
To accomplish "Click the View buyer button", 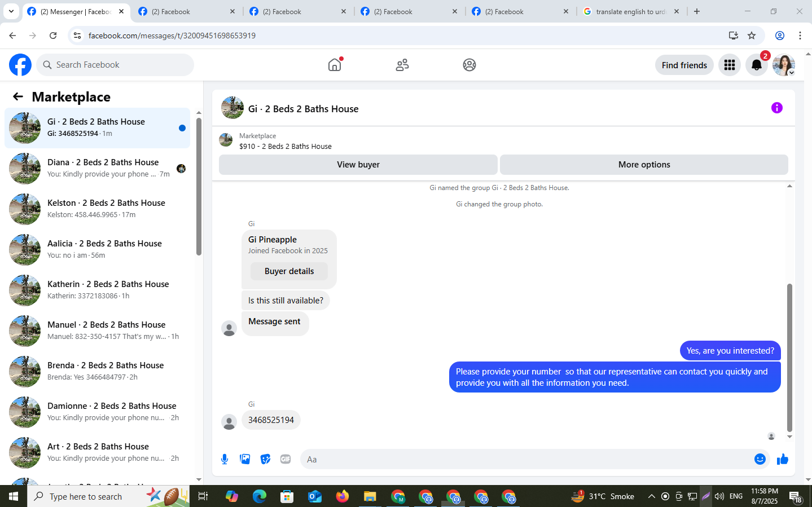I will pos(358,165).
